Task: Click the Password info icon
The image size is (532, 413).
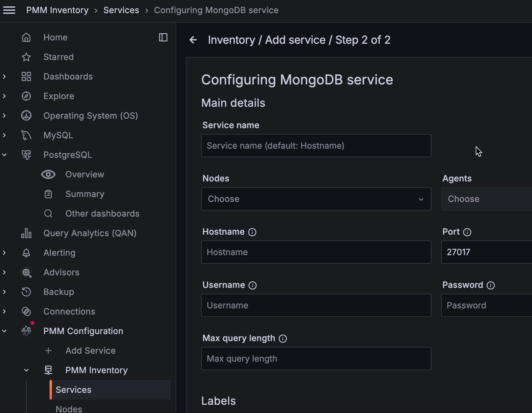Action: [x=491, y=285]
